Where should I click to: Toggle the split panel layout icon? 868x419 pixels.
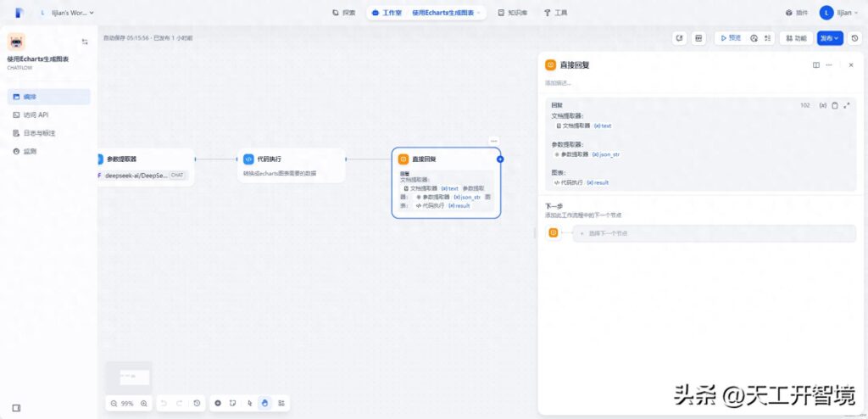[815, 64]
